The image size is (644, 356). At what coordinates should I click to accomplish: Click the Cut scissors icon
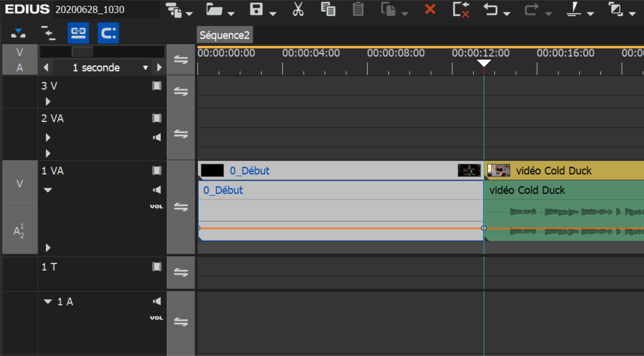click(x=298, y=9)
